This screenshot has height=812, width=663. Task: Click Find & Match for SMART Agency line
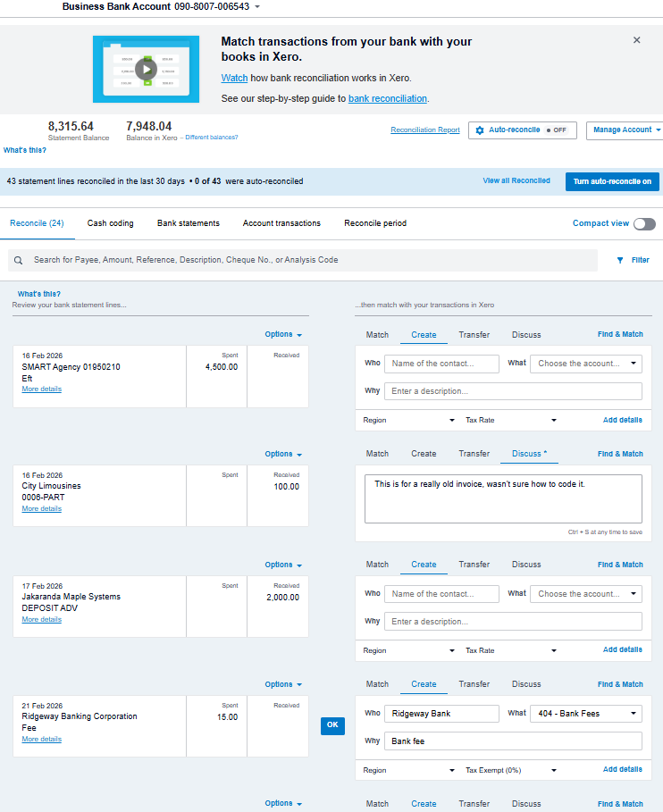[x=620, y=334]
